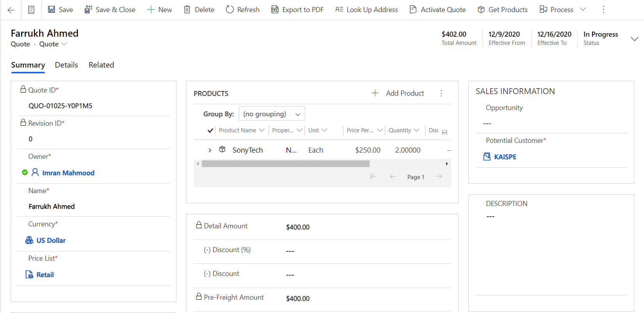The image size is (644, 313).
Task: Open the Process dropdown menu
Action: click(x=583, y=10)
